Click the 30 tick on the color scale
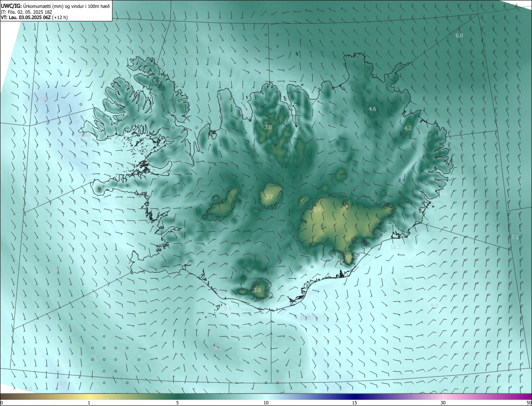This screenshot has width=532, height=406. 443,403
